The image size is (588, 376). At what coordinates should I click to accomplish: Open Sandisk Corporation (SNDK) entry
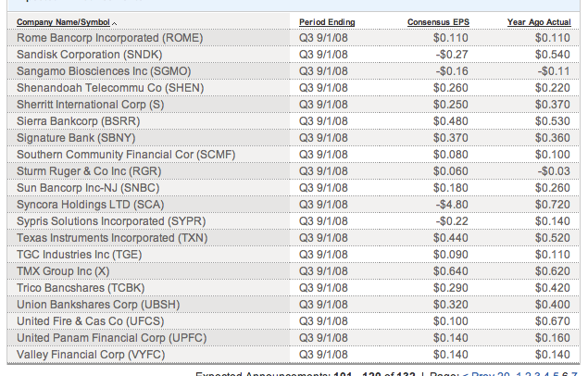(95, 55)
